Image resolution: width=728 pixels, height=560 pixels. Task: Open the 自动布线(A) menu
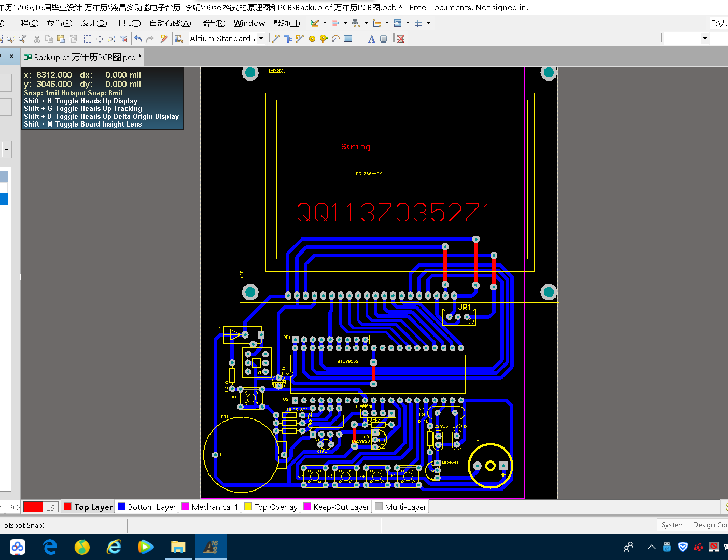click(170, 23)
